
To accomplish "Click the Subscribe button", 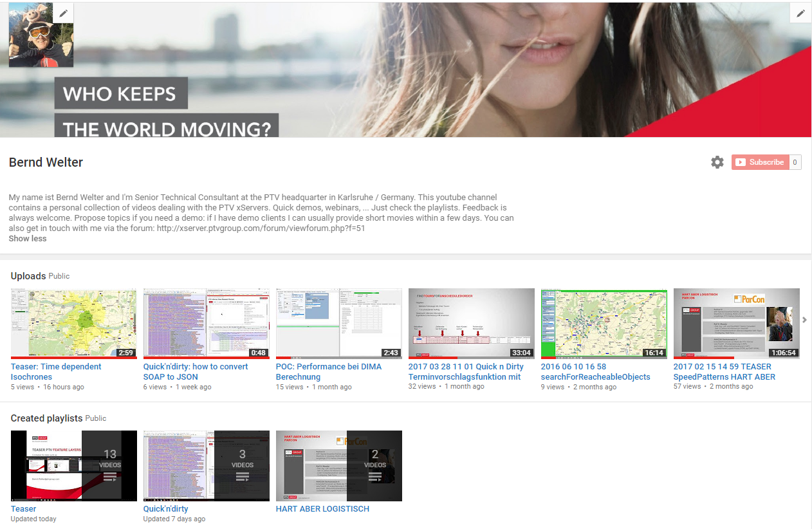I will pyautogui.click(x=760, y=162).
